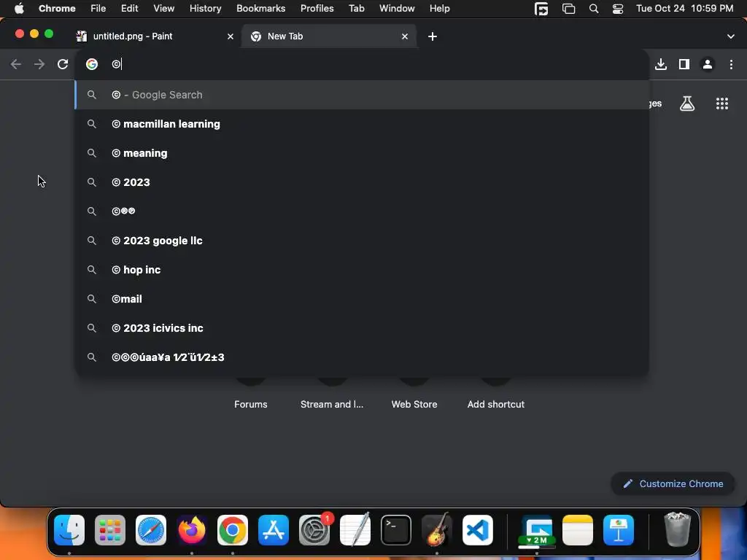The image size is (747, 560).
Task: Open Visual Studio Code from the Dock
Action: 477,530
